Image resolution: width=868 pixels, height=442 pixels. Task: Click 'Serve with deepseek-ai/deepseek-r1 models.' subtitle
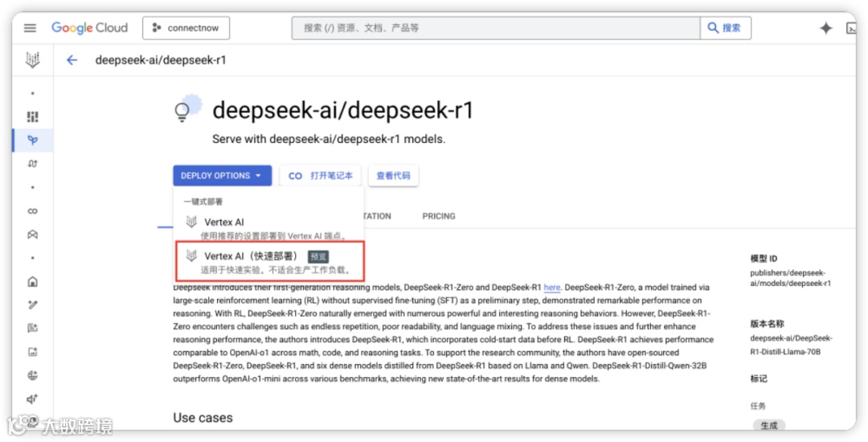329,139
